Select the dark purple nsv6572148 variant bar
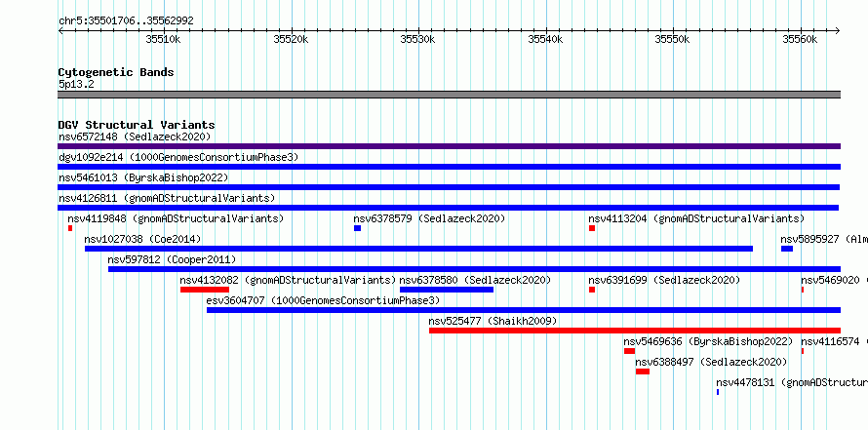Viewport: 868px width, 430px height. [x=449, y=146]
